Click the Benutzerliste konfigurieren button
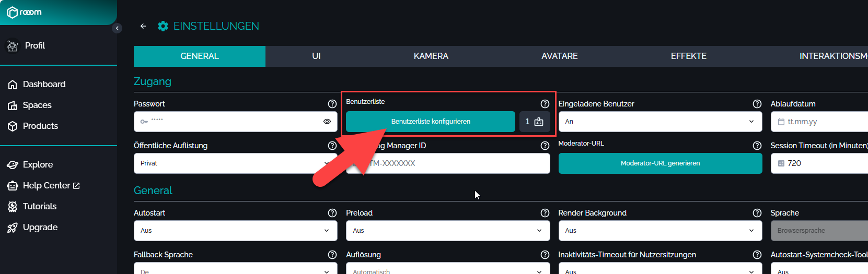Image resolution: width=868 pixels, height=274 pixels. (430, 122)
